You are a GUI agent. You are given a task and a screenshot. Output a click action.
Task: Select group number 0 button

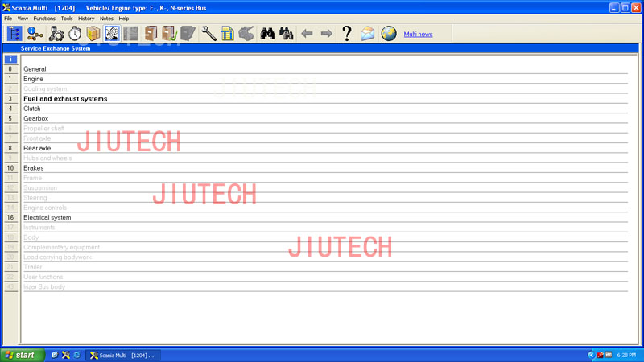click(10, 69)
